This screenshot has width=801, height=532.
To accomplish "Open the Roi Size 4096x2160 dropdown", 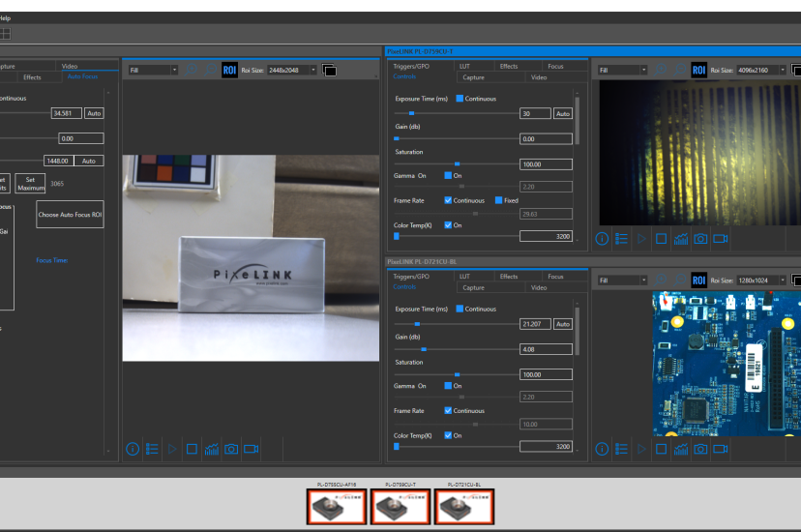I will (760, 70).
